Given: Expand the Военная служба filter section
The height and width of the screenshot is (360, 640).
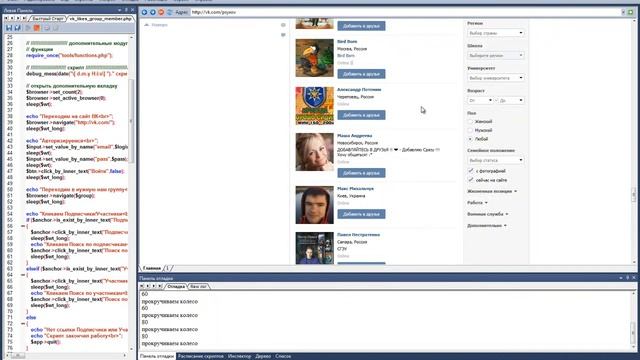Looking at the screenshot, I should point(488,214).
